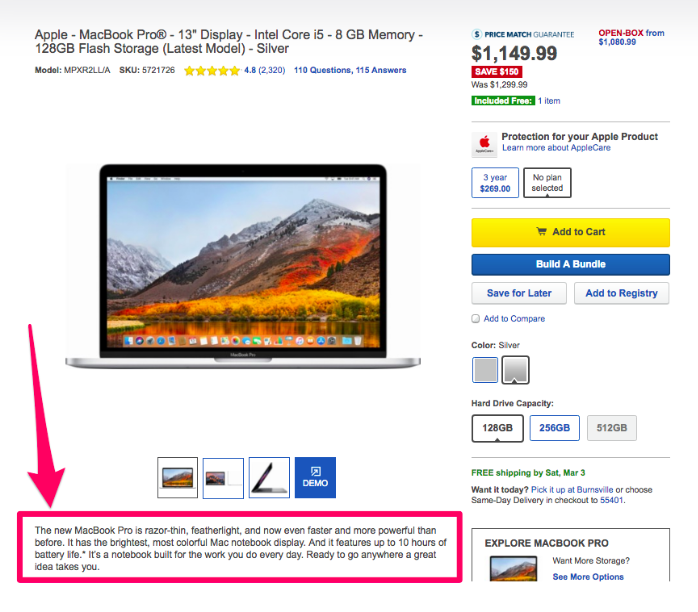Click the main MacBook Pro product image

pyautogui.click(x=243, y=266)
